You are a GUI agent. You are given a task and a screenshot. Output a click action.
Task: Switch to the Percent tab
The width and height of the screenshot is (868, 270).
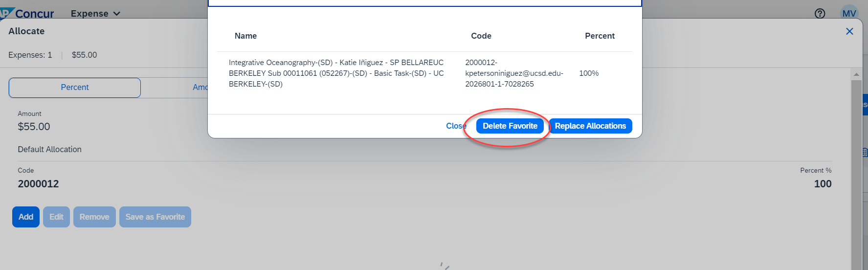coord(75,88)
